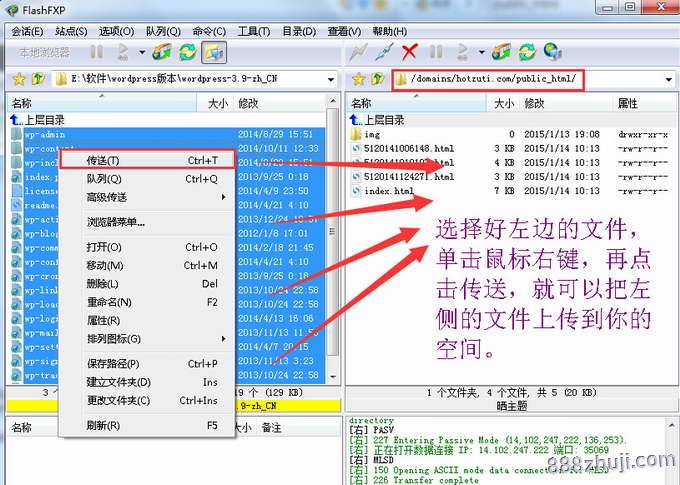Image resolution: width=680 pixels, height=485 pixels.
Task: Click the disconnect icon in right toolbar
Action: pos(384,52)
